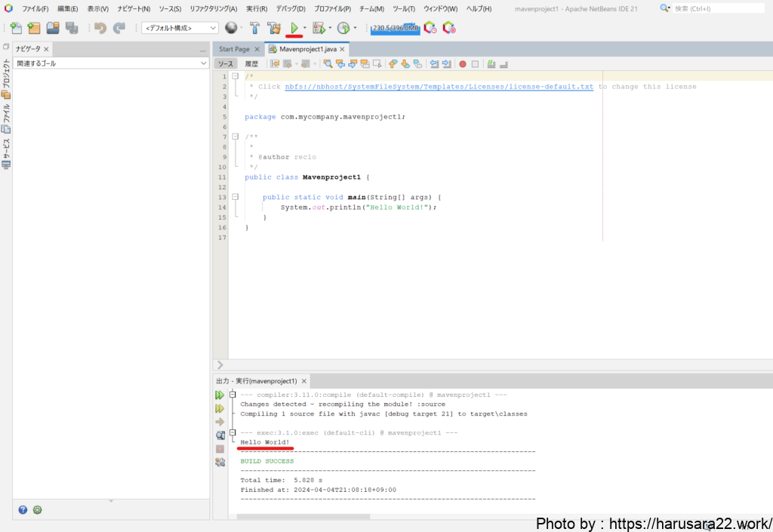Click the find selection magnifier icon in editor
Image resolution: width=773 pixels, height=532 pixels.
[328, 64]
